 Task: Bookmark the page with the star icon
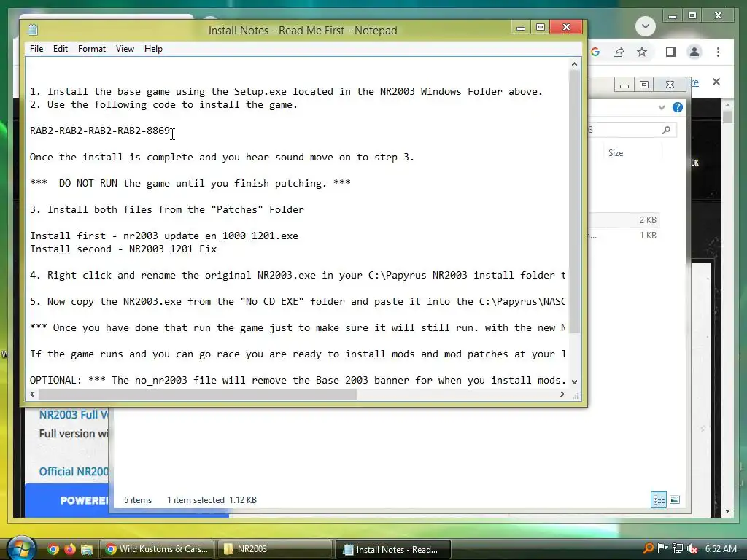click(x=642, y=52)
